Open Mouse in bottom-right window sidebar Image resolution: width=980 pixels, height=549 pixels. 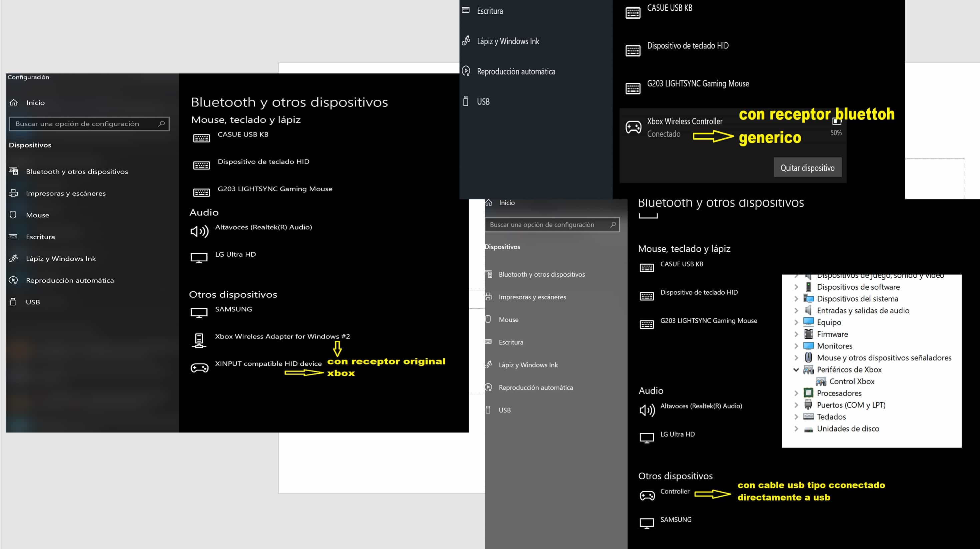[508, 320]
